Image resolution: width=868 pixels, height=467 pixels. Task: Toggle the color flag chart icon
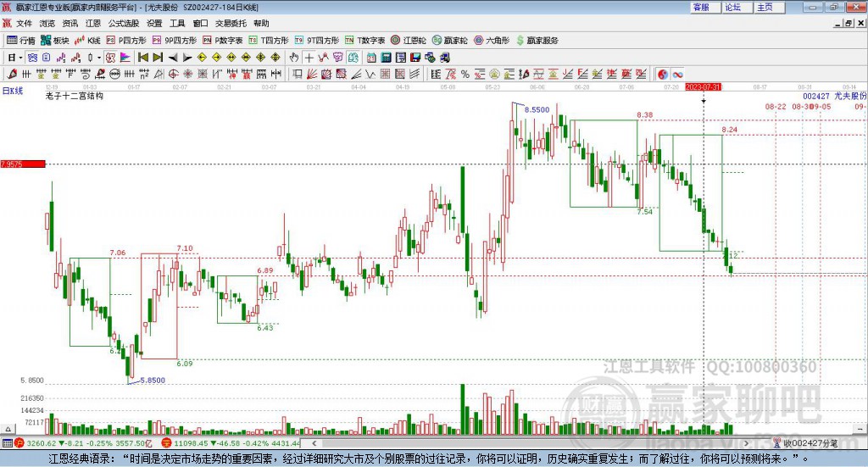[125, 58]
